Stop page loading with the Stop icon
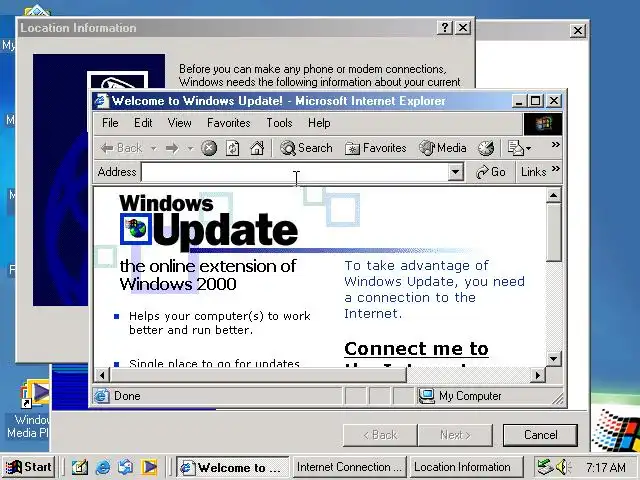The height and width of the screenshot is (480, 640). pos(209,148)
